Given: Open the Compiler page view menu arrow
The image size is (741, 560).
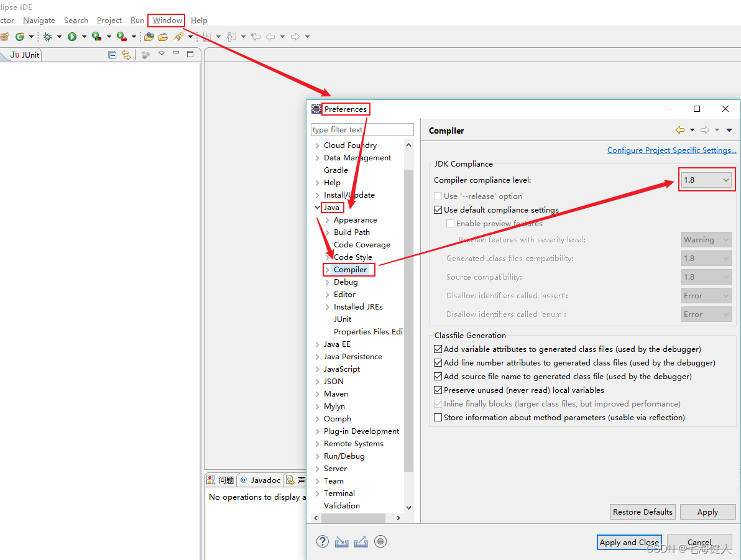Looking at the screenshot, I should click(x=729, y=130).
